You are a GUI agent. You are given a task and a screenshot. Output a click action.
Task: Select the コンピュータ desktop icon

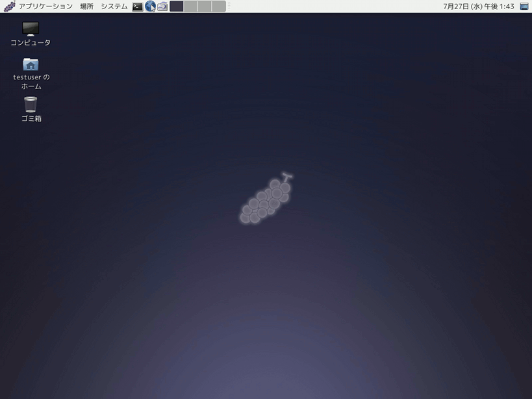tap(31, 34)
